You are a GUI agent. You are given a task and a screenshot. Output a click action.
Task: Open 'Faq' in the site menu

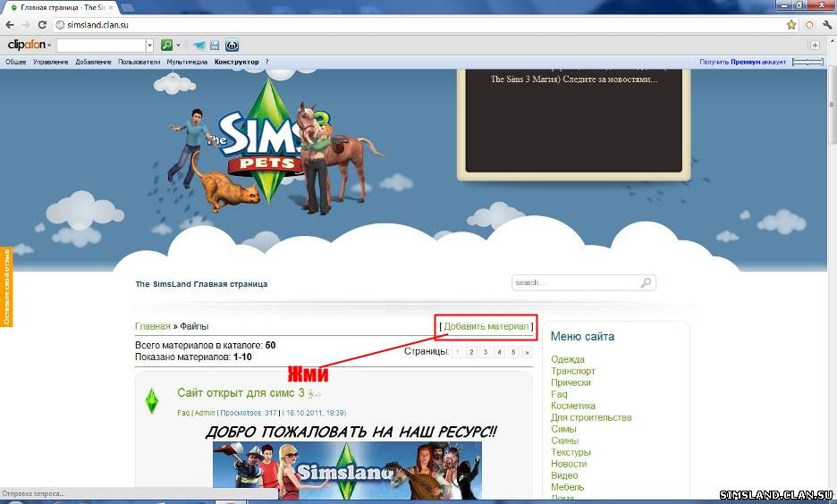[x=559, y=394]
